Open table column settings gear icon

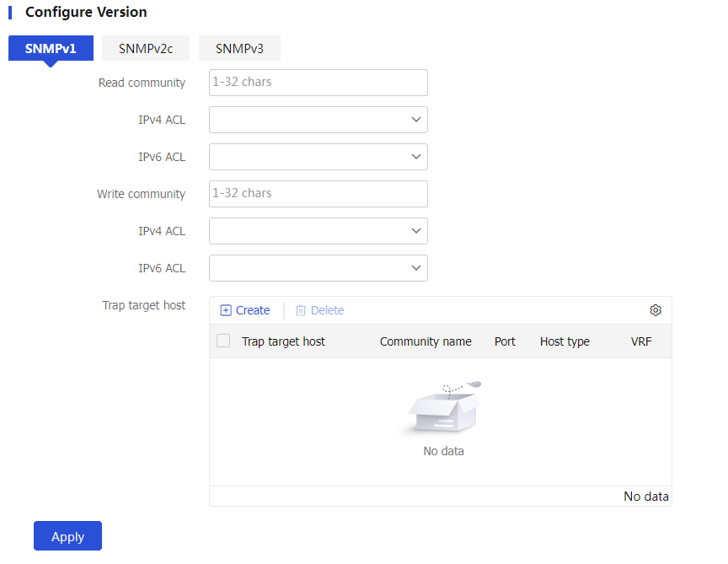[x=655, y=310]
